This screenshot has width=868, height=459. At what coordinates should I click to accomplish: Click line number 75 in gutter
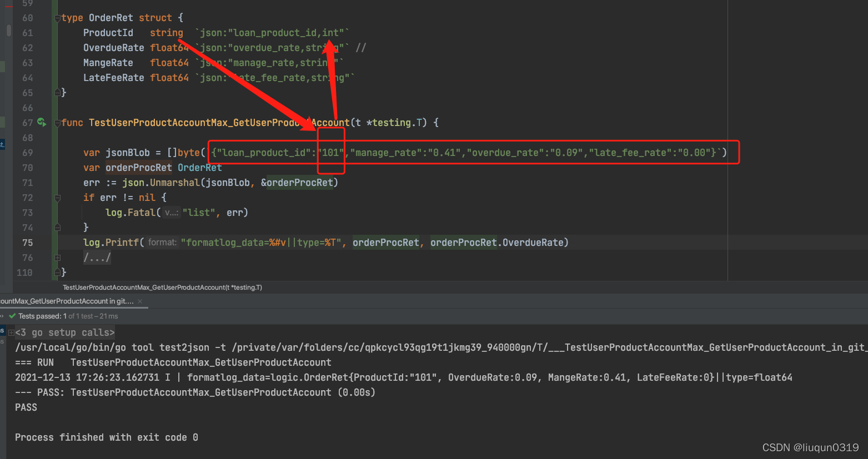pos(27,243)
